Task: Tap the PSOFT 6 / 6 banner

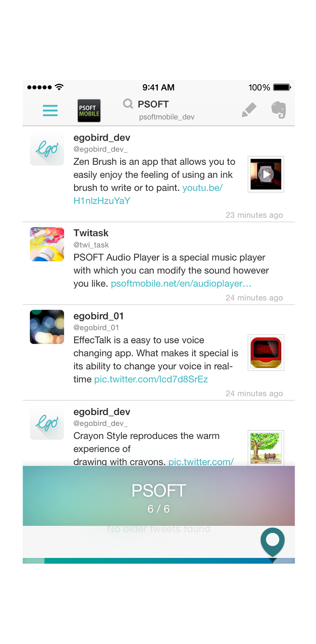Action: [x=159, y=496]
